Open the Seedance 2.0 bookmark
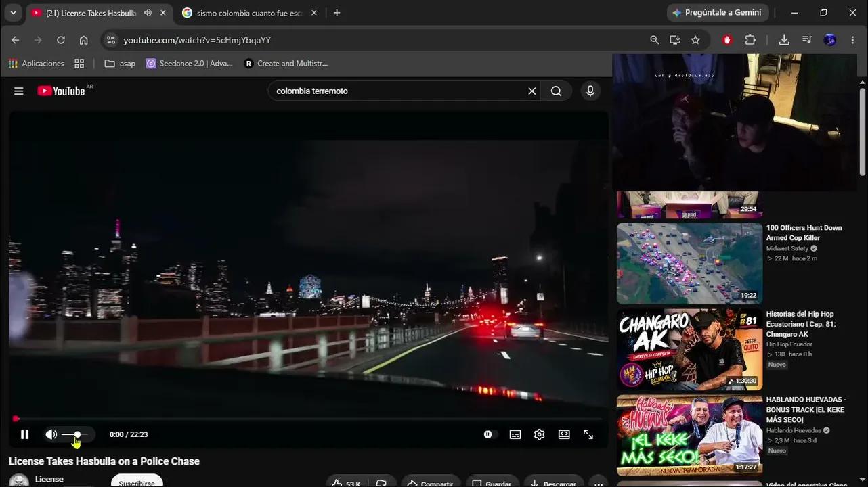This screenshot has height=487, width=868. (190, 63)
